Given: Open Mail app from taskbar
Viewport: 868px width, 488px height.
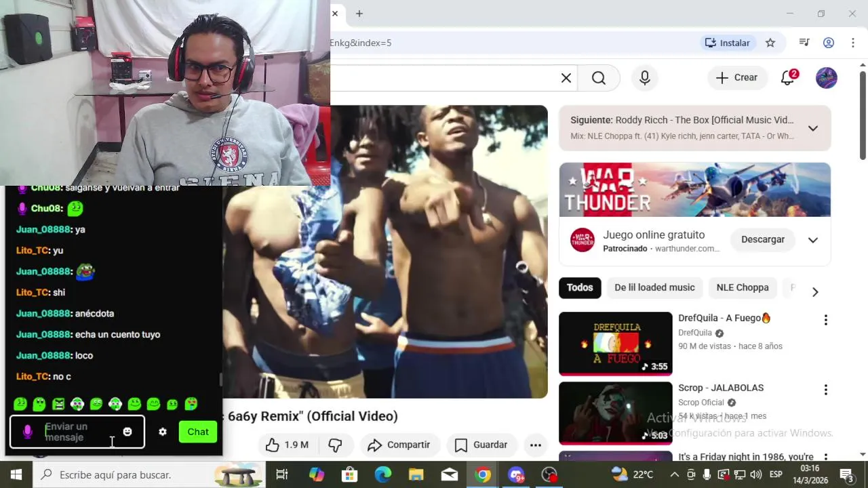Looking at the screenshot, I should pyautogui.click(x=450, y=474).
